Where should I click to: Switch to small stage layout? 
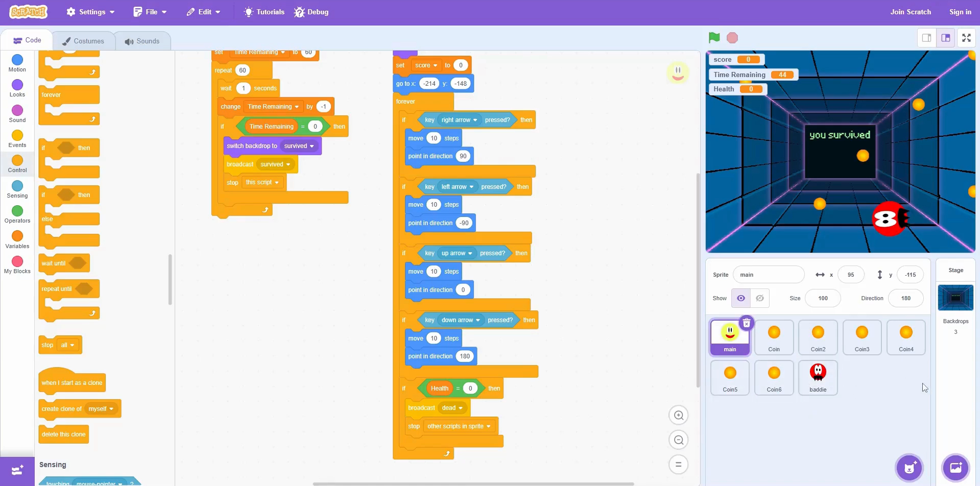pyautogui.click(x=926, y=38)
